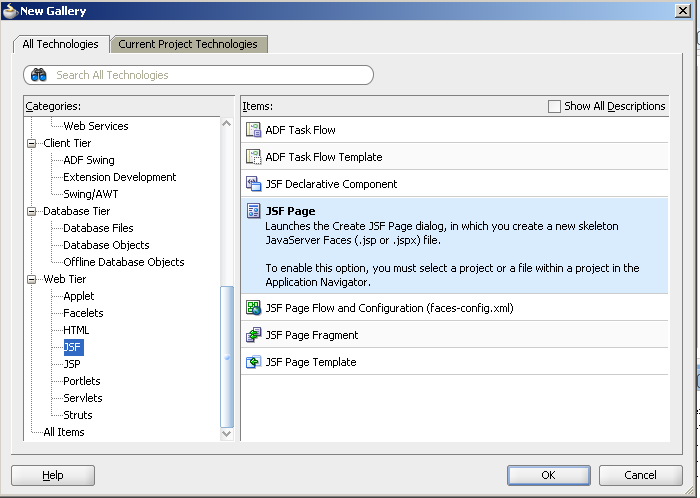Select Database Objects category

[106, 245]
